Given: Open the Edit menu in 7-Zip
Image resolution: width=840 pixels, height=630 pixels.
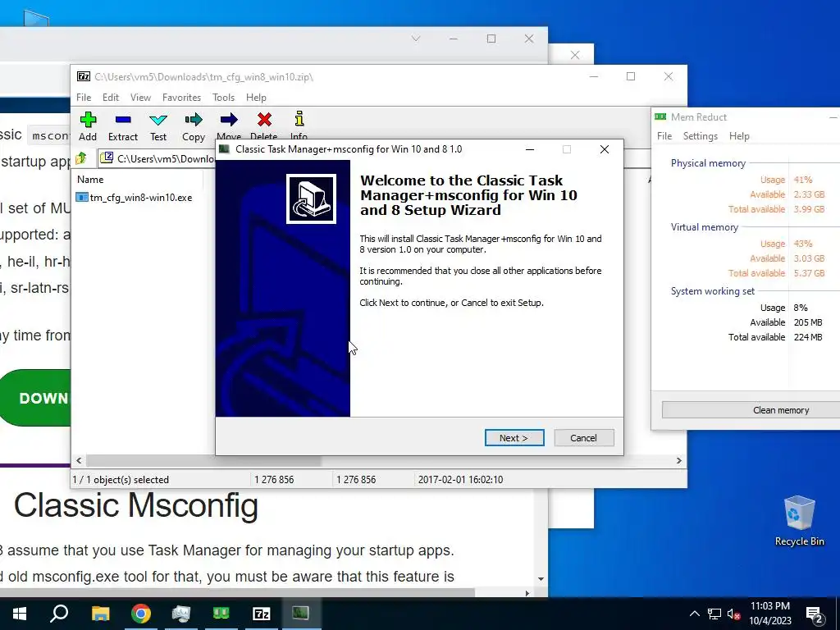Looking at the screenshot, I should (x=111, y=98).
